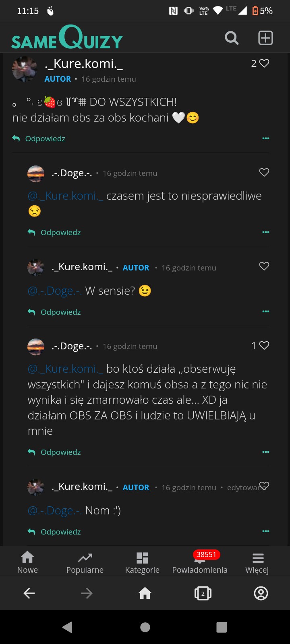
Task: Open ._Kure.komi._ avatar at top
Action: (x=25, y=69)
